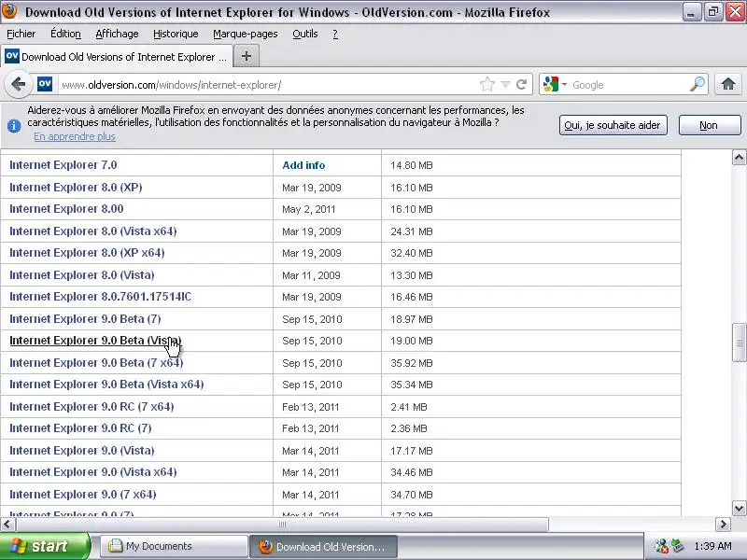Open Internet Explorer 8.0 (XP x64) link

[87, 253]
